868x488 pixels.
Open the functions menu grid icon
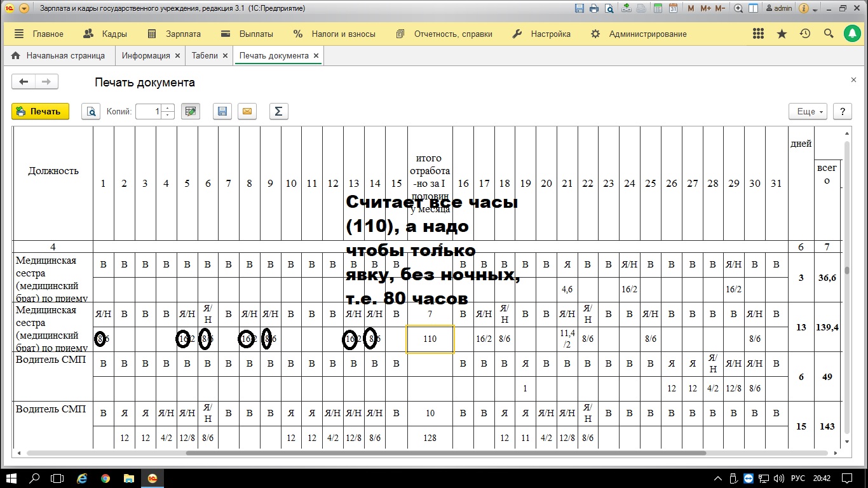(758, 34)
